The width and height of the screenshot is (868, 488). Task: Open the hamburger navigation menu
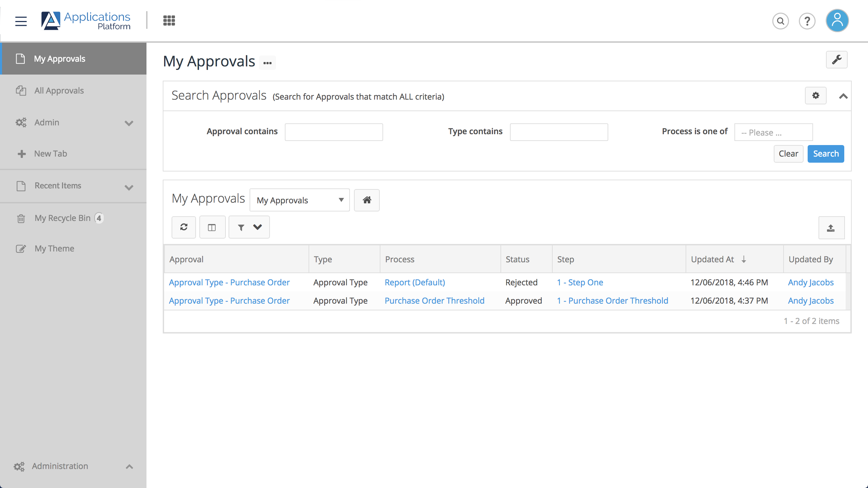(x=21, y=21)
